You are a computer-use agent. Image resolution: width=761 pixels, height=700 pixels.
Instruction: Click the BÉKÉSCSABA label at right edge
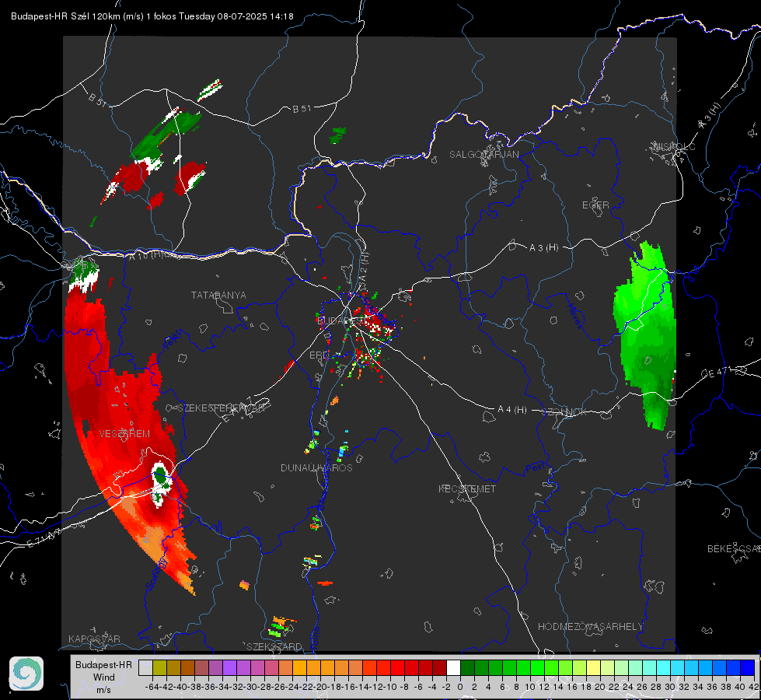tap(734, 548)
